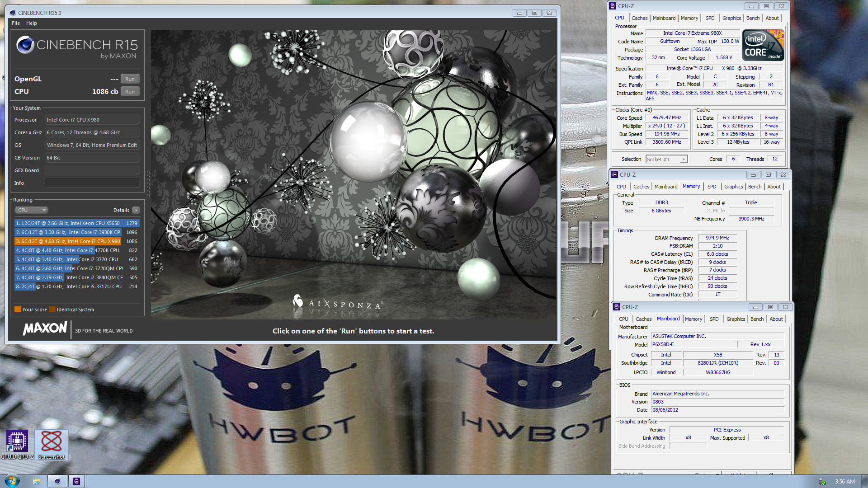Screen dimensions: 868x488
Task: Click the GFX Board input field
Action: point(92,170)
